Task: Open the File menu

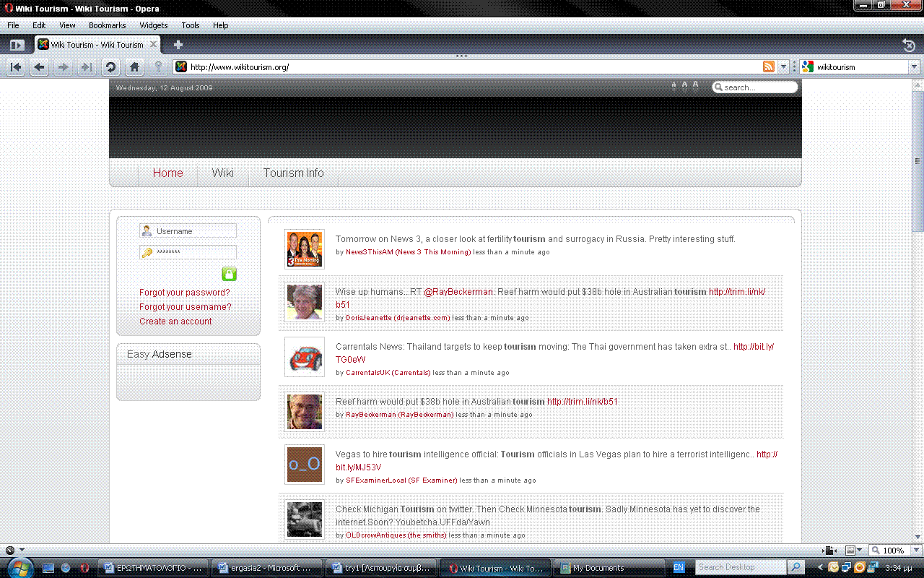Action: (x=13, y=25)
